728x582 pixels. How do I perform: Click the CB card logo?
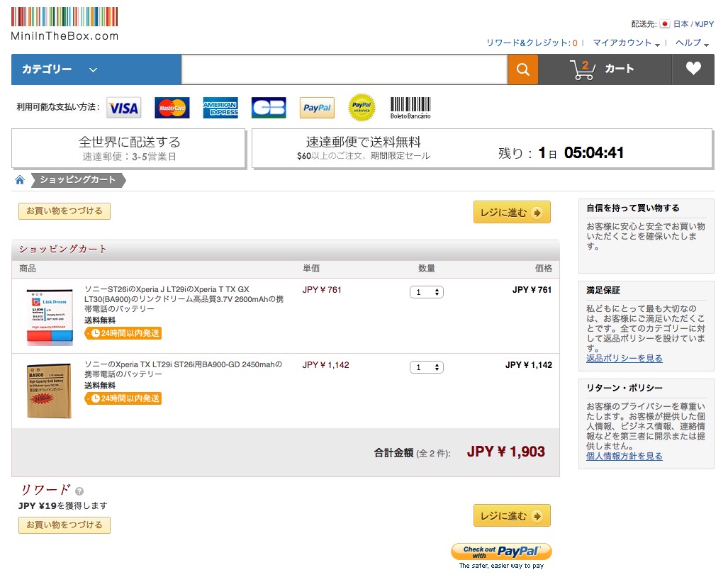pyautogui.click(x=269, y=108)
